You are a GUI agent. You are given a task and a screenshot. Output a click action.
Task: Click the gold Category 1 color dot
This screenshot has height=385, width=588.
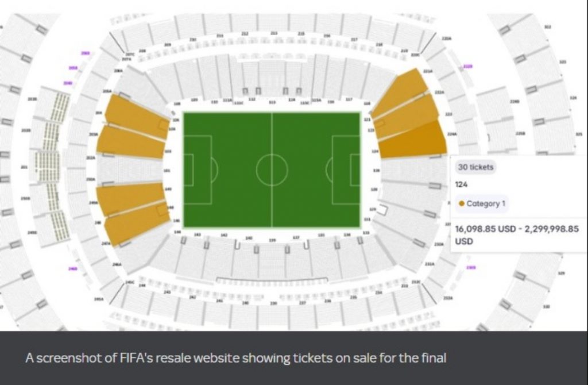461,203
